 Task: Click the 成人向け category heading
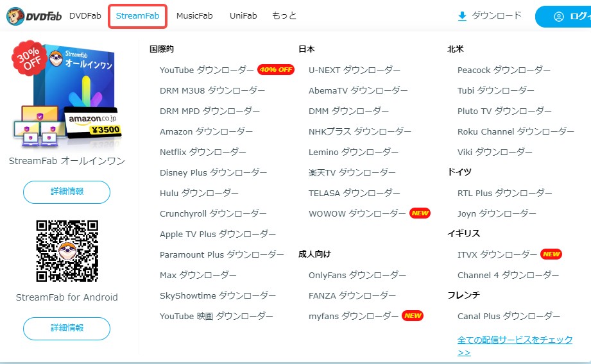coord(314,254)
